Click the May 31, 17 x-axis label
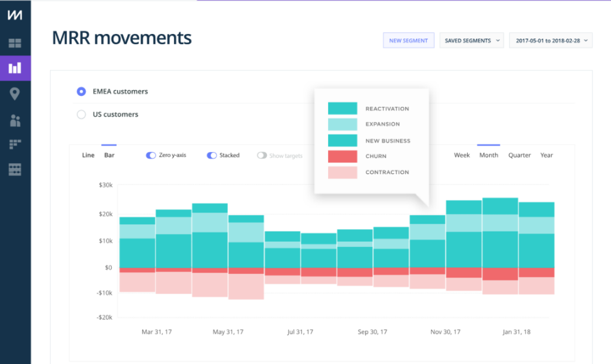The width and height of the screenshot is (611, 364). [x=228, y=332]
